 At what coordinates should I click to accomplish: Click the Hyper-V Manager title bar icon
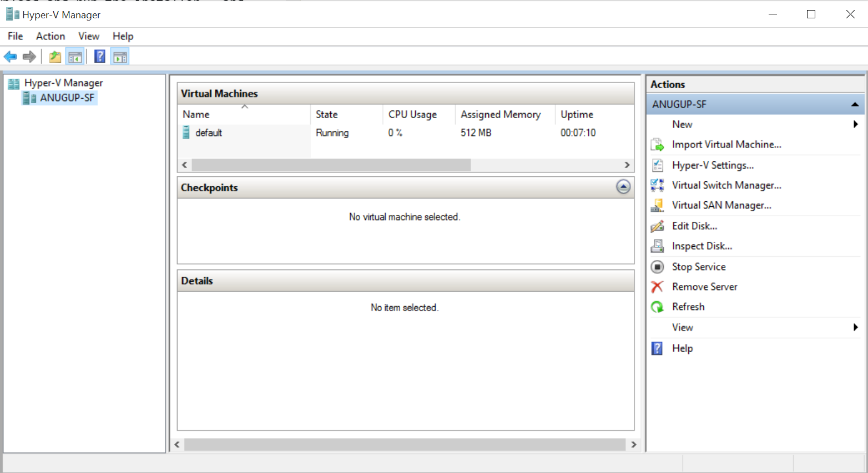point(12,14)
